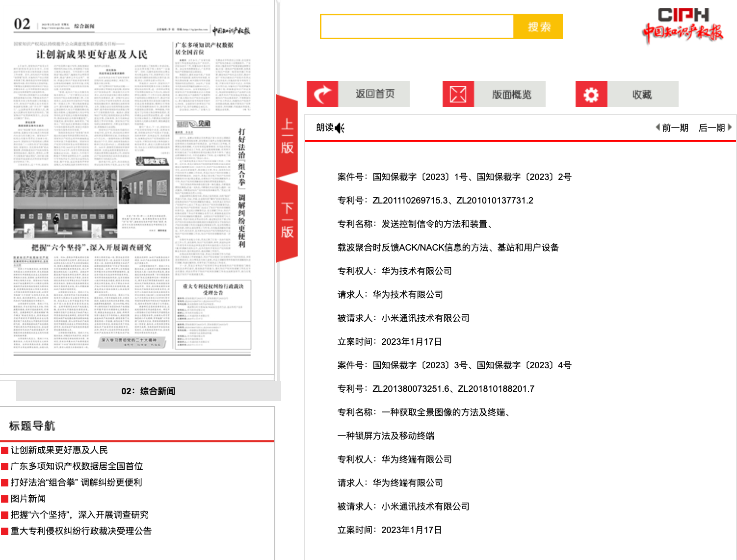The height and width of the screenshot is (560, 737).
Task: Open the 版面概览 page overview
Action: tap(511, 94)
